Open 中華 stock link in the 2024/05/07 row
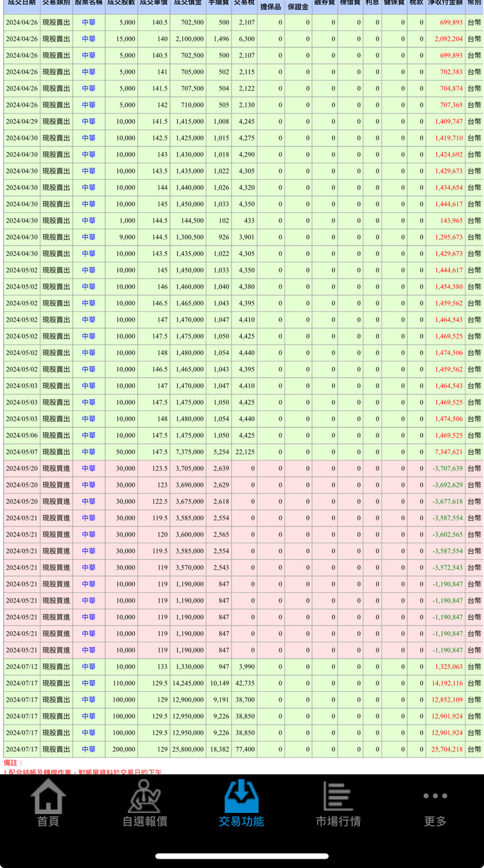Image resolution: width=484 pixels, height=868 pixels. point(89,452)
